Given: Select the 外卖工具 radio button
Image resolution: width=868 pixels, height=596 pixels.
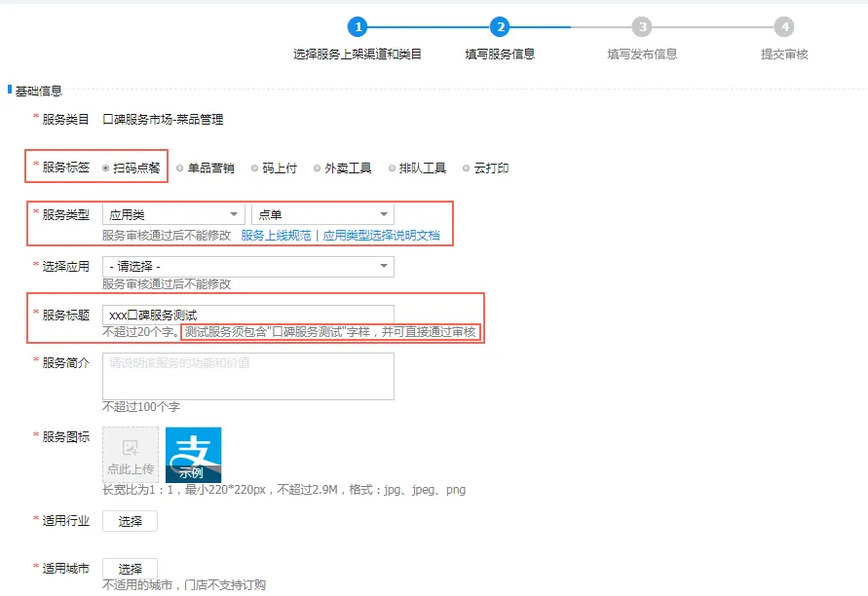Looking at the screenshot, I should [318, 168].
